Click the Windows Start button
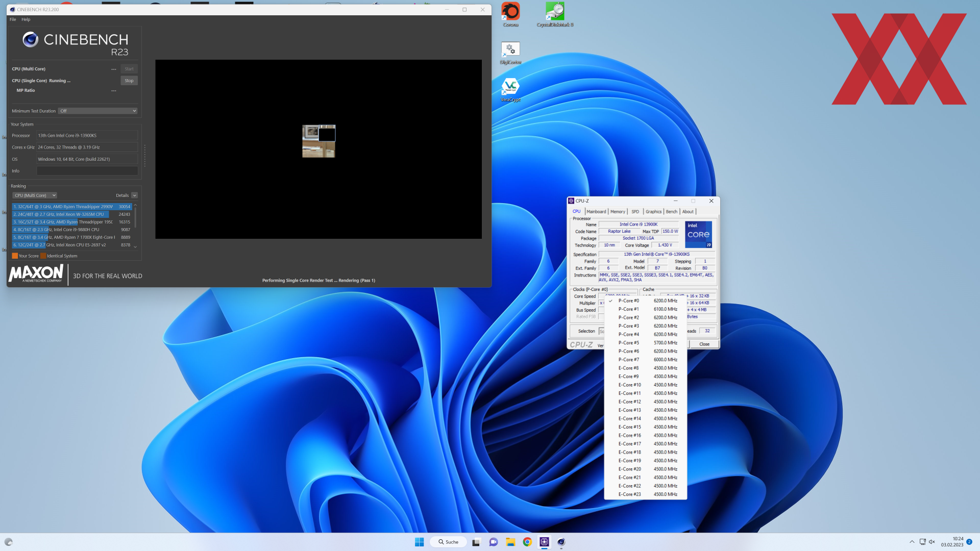The height and width of the screenshot is (551, 980). (420, 542)
